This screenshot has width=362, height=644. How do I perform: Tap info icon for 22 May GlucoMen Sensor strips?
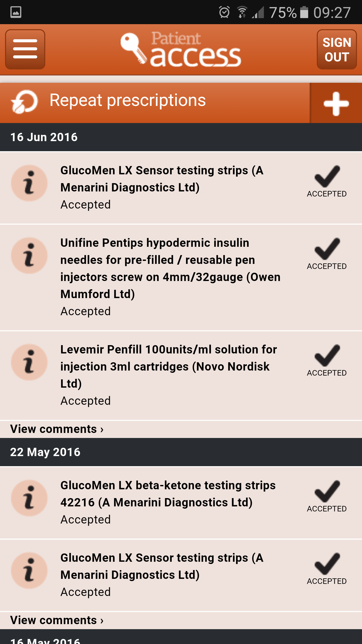(x=29, y=571)
